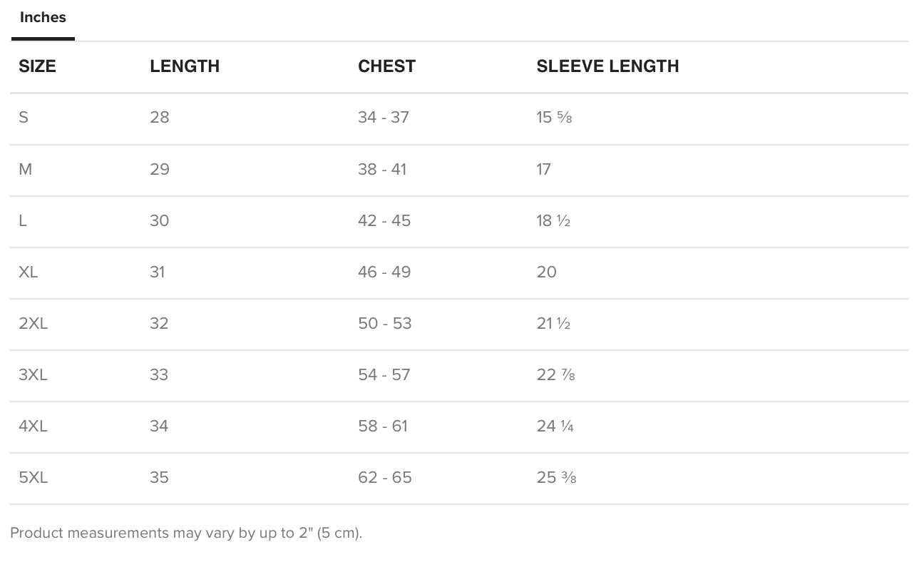
Task: Click the sleeve length value 15 ⅝
Action: 555,118
